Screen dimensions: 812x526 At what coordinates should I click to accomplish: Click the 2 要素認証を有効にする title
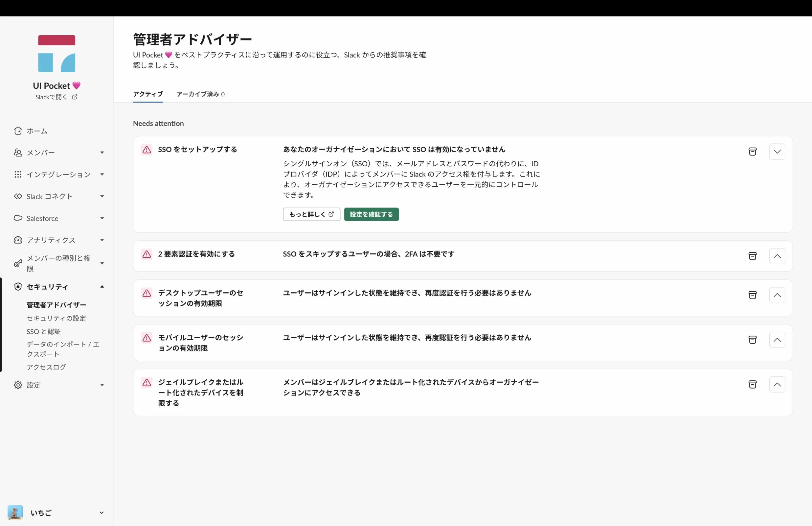(196, 254)
